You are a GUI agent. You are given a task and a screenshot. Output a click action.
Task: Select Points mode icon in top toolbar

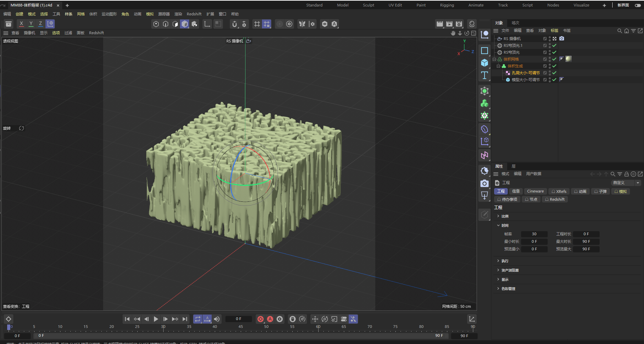pyautogui.click(x=156, y=24)
